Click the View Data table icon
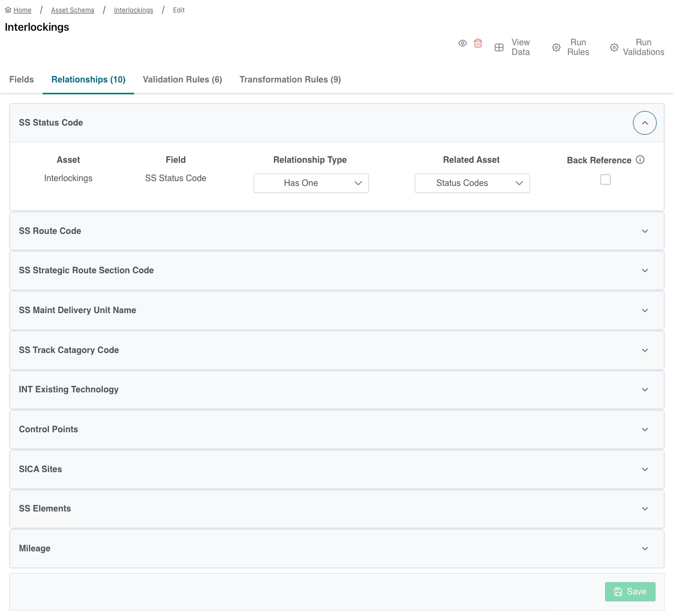This screenshot has width=675, height=616. point(499,47)
